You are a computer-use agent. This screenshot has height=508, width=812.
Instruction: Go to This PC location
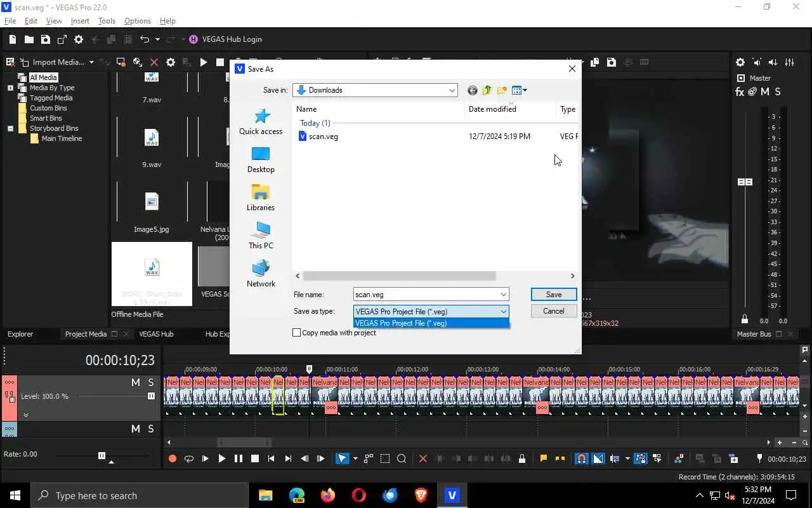[x=261, y=236]
